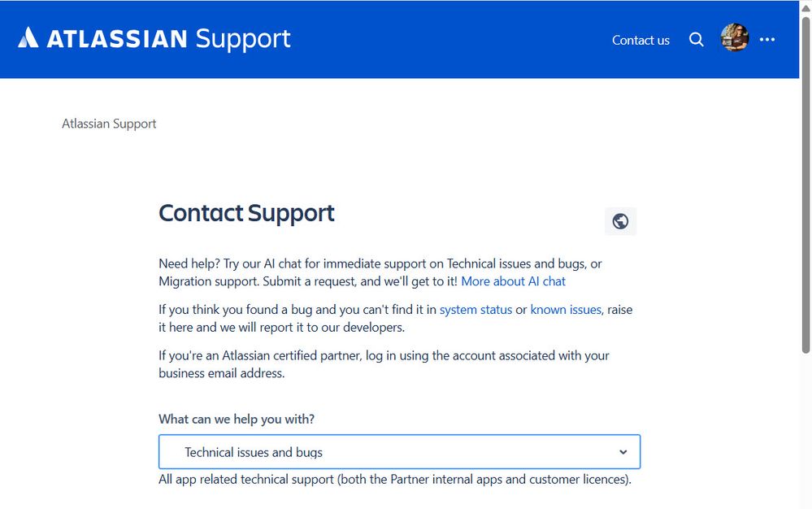
Task: Open the 'More about AI chat' link
Action: click(513, 281)
